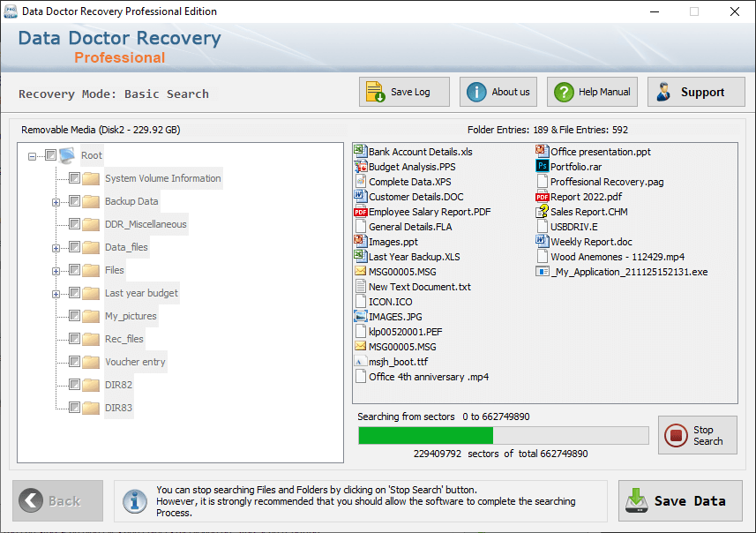Click the icon beside Images.ppt
Viewport: 756px width, 533px height.
coord(360,241)
